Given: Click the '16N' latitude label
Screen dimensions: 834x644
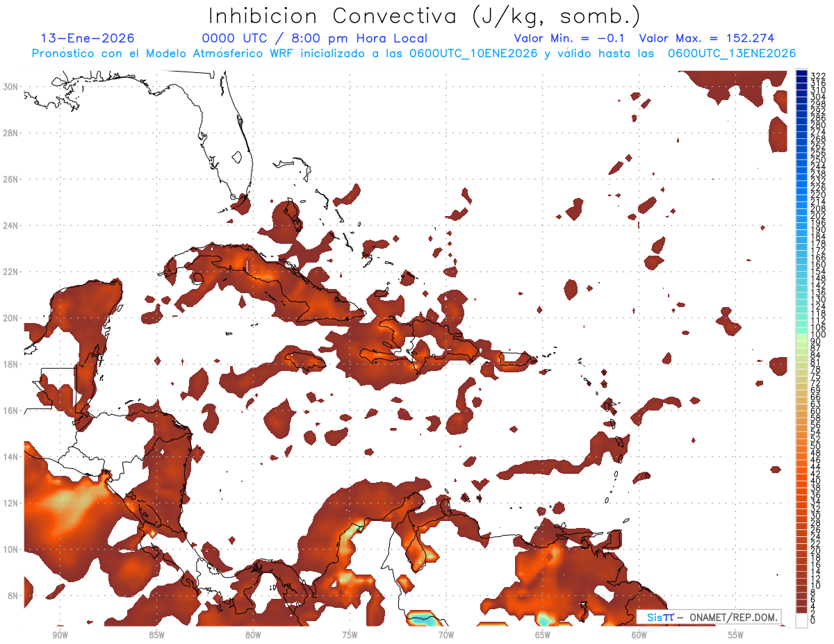Looking at the screenshot, I should pyautogui.click(x=12, y=411).
